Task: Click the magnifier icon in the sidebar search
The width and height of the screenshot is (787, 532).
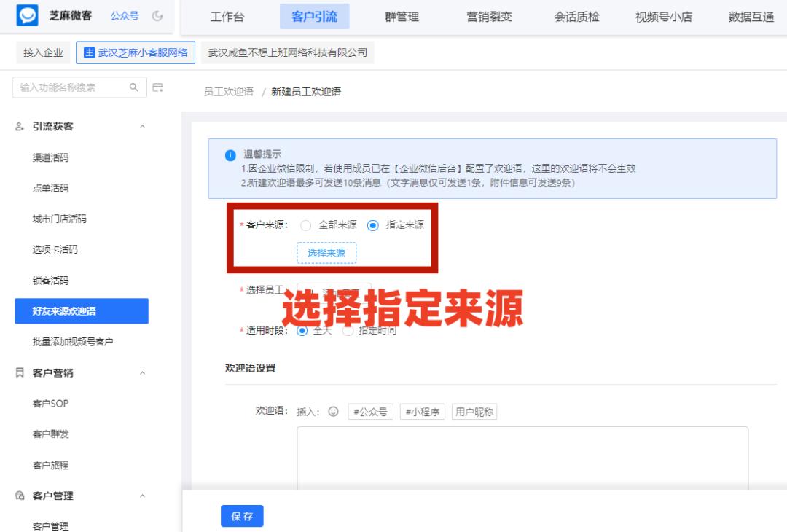Action: point(133,87)
